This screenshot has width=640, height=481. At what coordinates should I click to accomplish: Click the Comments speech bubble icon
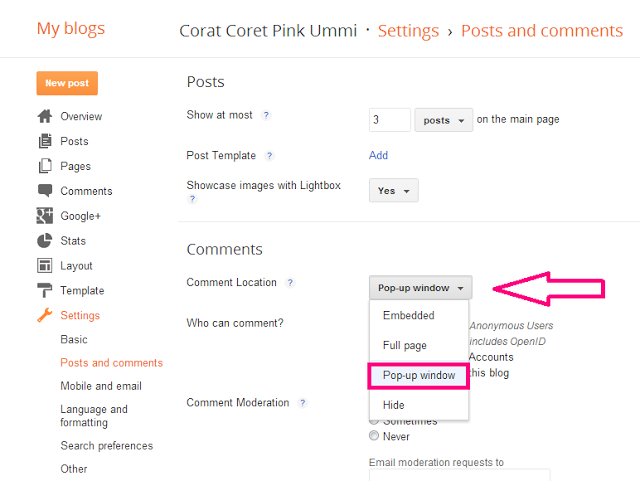[44, 191]
